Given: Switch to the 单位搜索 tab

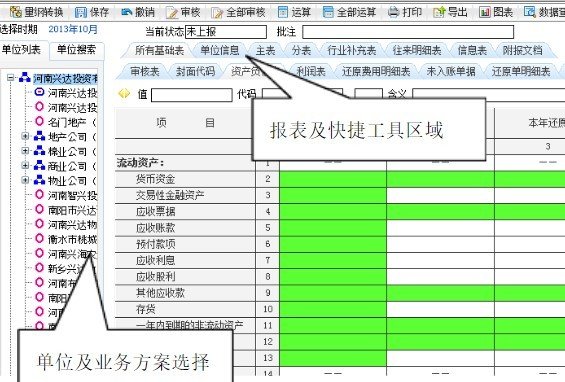Looking at the screenshot, I should point(76,50).
